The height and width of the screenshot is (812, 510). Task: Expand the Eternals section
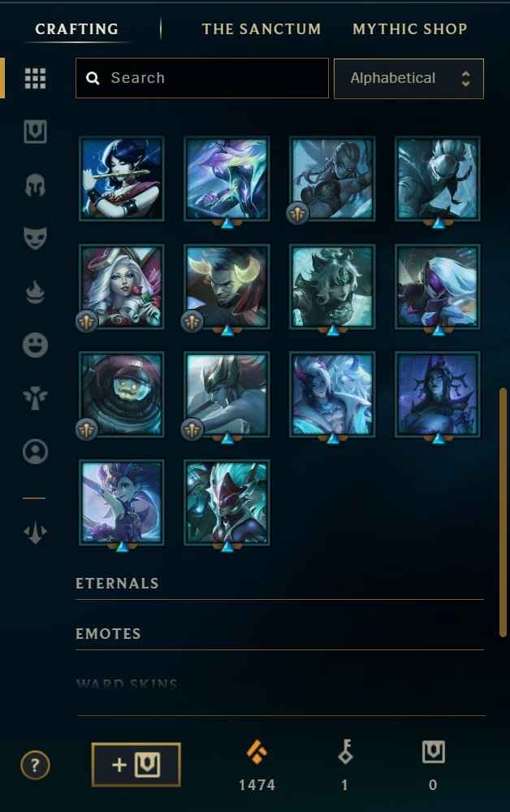[x=279, y=584]
